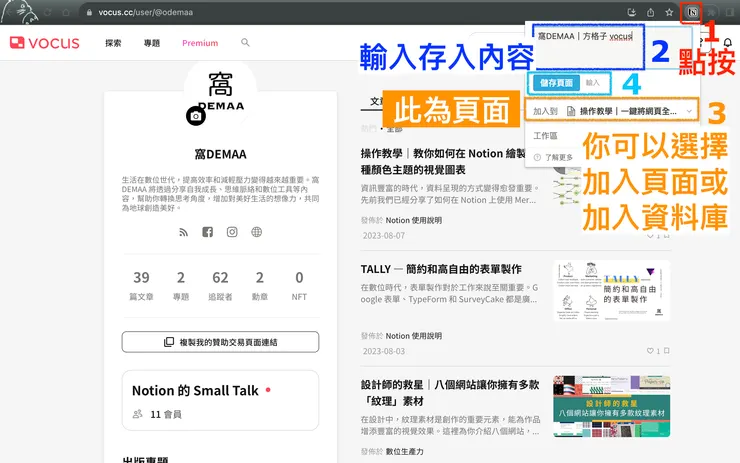Image resolution: width=740 pixels, height=463 pixels.
Task: Click the page document icon in 加入到 row
Action: [571, 111]
